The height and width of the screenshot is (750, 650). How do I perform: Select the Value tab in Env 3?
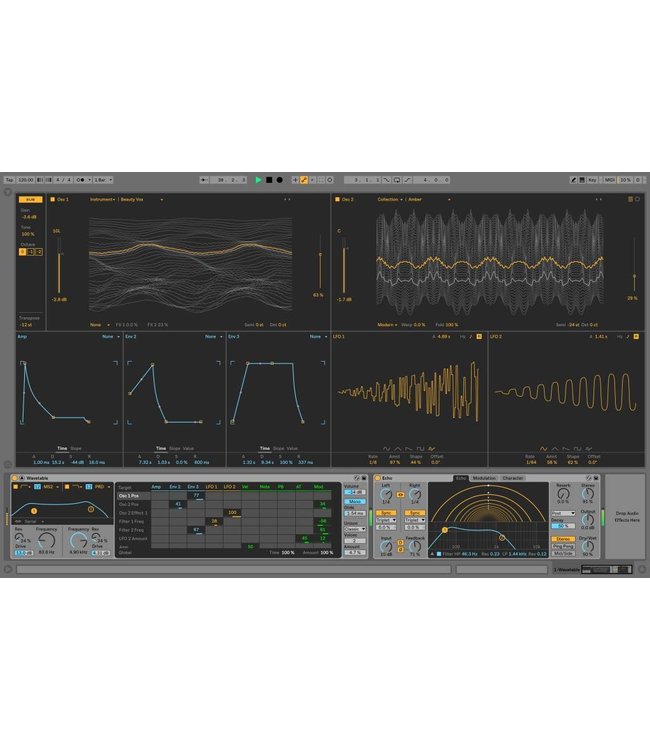pos(292,449)
